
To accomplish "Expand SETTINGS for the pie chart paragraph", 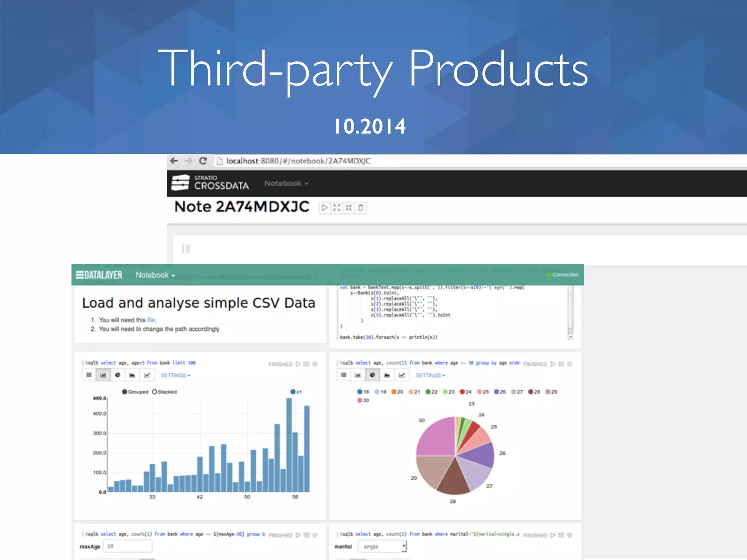I will pyautogui.click(x=430, y=375).
